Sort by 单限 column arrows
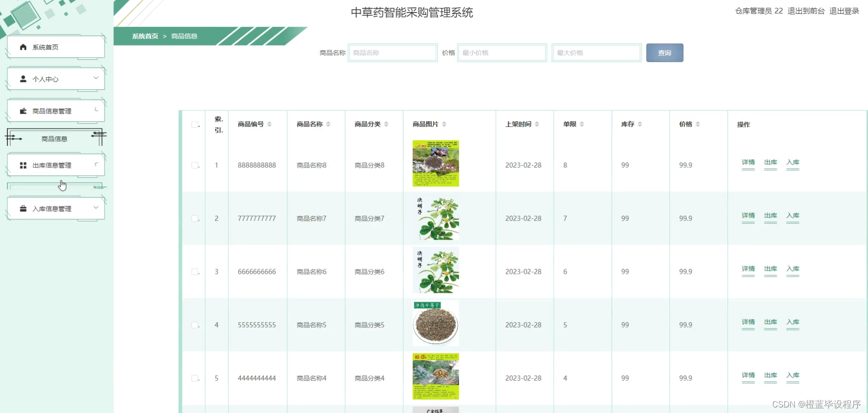The height and width of the screenshot is (413, 868). click(x=582, y=124)
